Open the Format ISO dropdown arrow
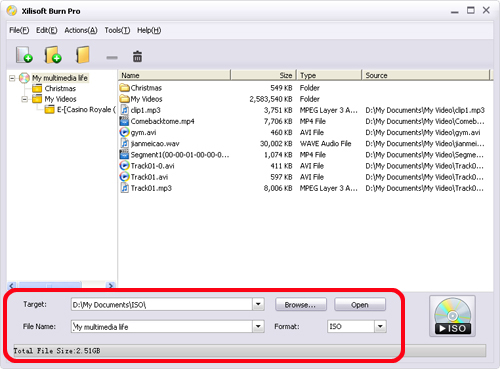500x369 pixels. point(380,326)
